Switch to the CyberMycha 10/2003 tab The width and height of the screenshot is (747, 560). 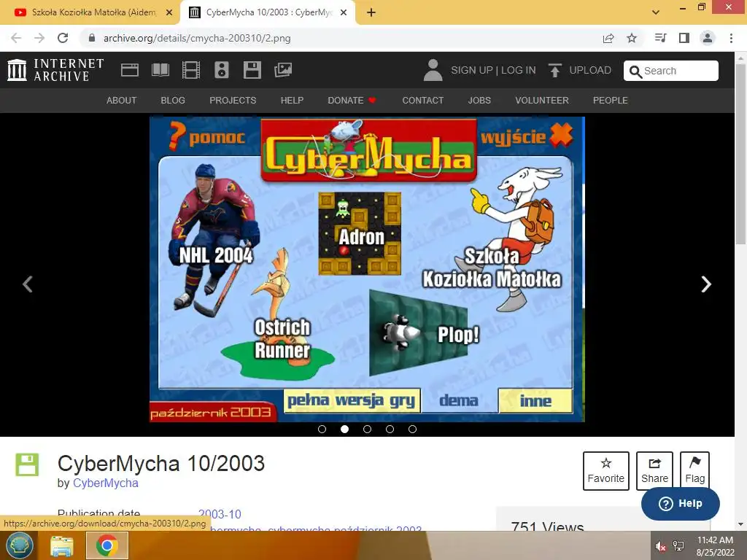[268, 12]
